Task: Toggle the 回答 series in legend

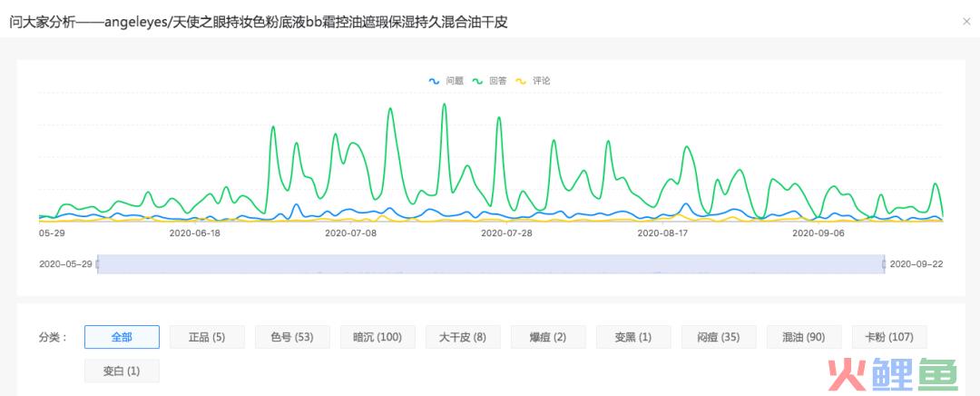Action: [489, 81]
